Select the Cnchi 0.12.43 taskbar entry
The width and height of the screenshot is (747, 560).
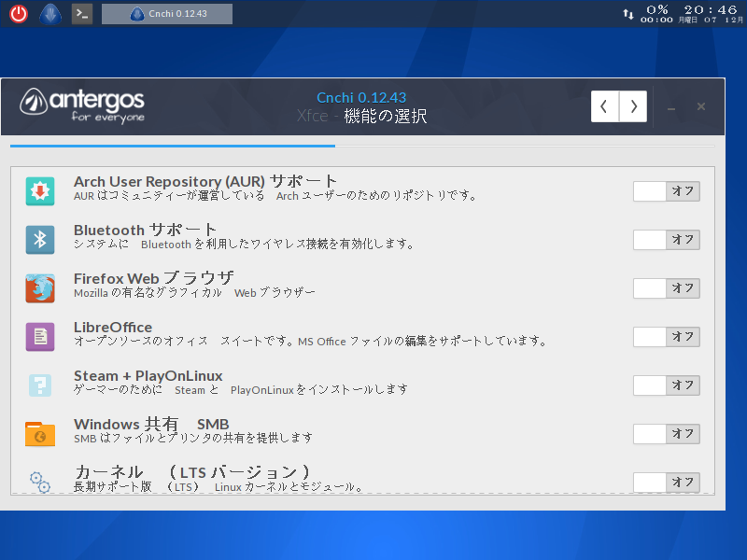166,13
